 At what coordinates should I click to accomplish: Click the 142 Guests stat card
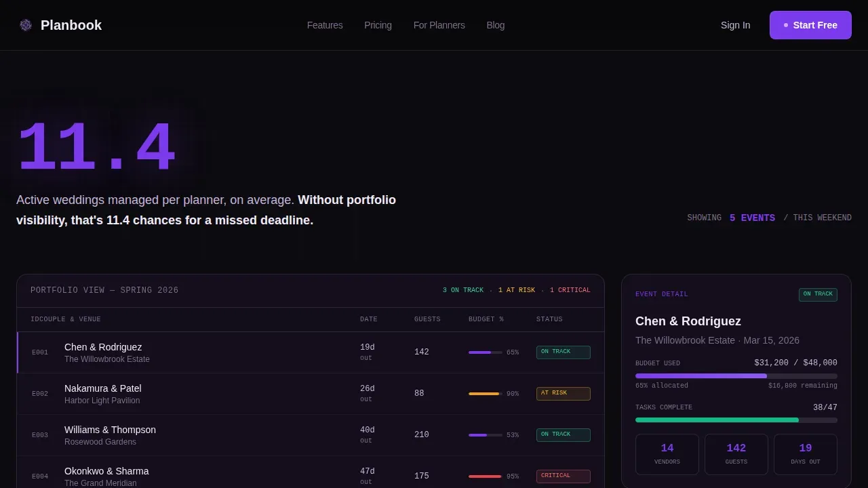click(736, 454)
